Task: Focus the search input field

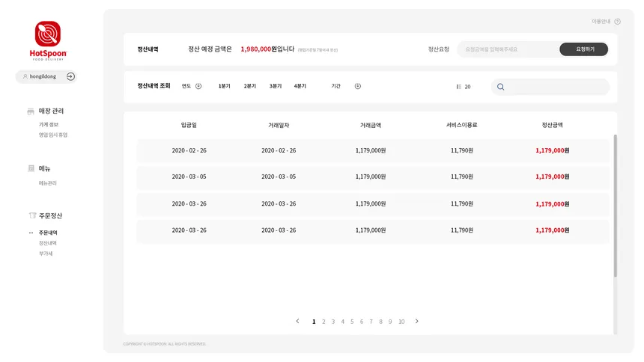Action: point(550,87)
